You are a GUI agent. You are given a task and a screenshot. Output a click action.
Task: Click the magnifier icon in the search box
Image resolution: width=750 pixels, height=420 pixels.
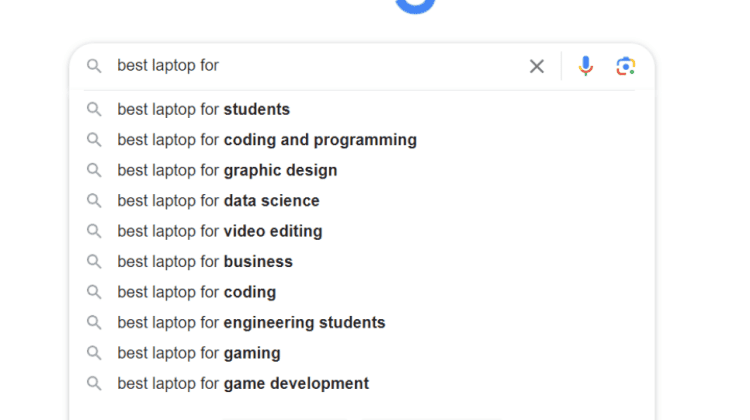[x=94, y=66]
